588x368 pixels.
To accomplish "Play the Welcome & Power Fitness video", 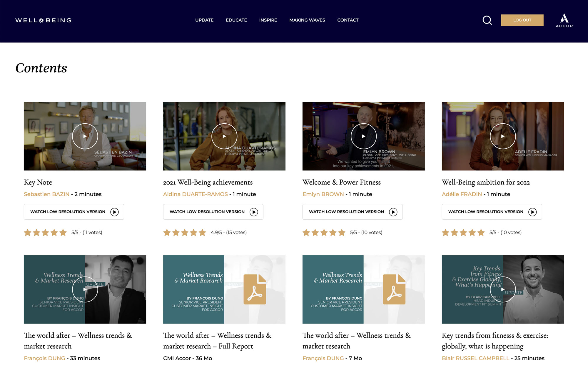I will click(x=364, y=136).
